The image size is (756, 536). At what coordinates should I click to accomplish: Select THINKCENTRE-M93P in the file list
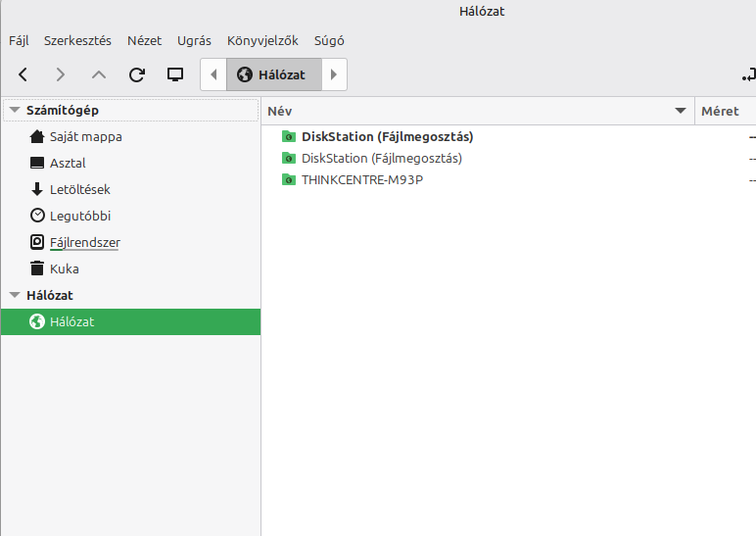(362, 180)
